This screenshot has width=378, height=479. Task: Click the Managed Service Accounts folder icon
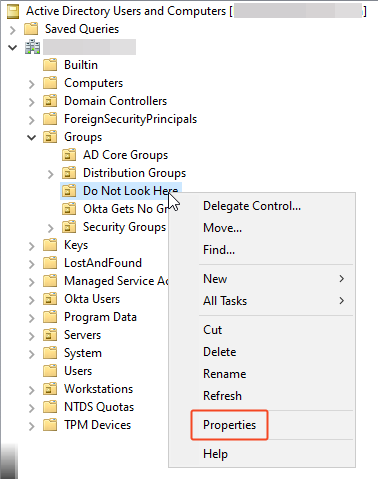pyautogui.click(x=50, y=281)
